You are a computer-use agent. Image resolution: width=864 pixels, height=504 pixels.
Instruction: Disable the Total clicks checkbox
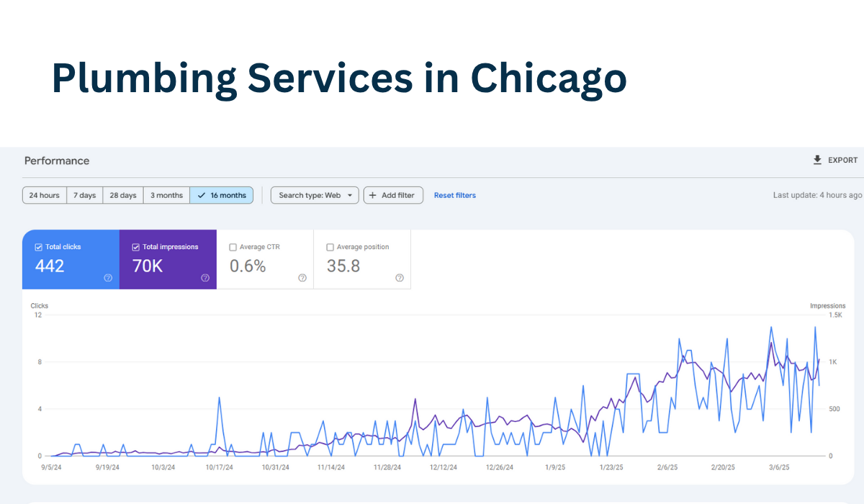[37, 246]
